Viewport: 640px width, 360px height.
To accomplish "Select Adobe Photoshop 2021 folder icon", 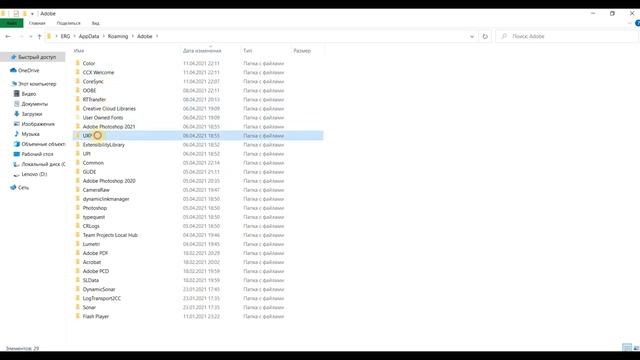I will [x=78, y=127].
